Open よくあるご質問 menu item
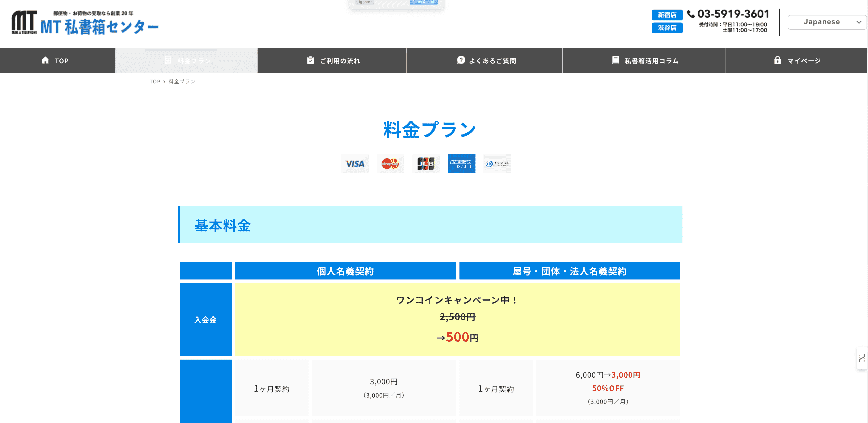The height and width of the screenshot is (423, 868). tap(484, 61)
